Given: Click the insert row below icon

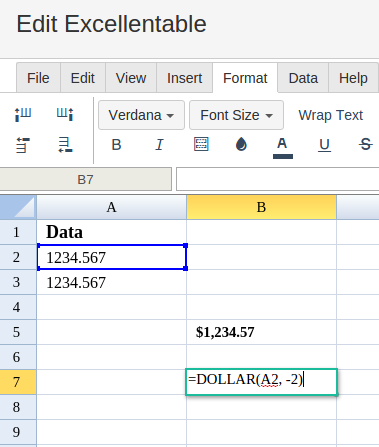Looking at the screenshot, I should click(x=65, y=145).
